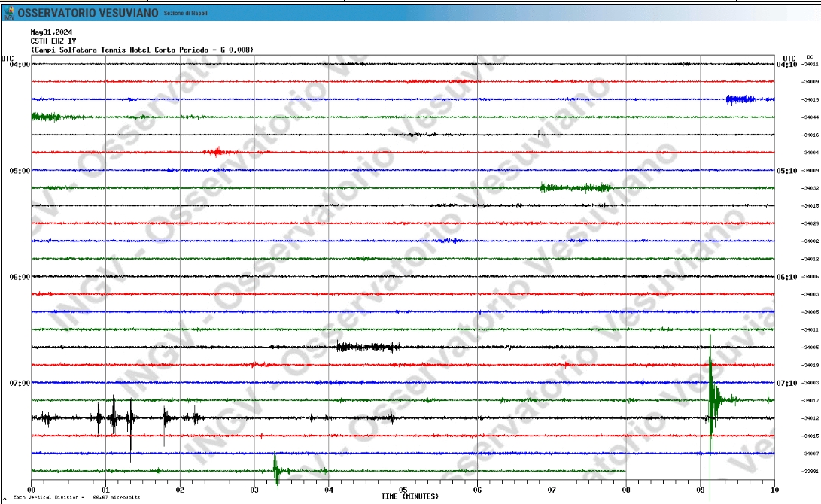The image size is (821, 504).
Task: Click the DC value -34006
Action: point(810,277)
